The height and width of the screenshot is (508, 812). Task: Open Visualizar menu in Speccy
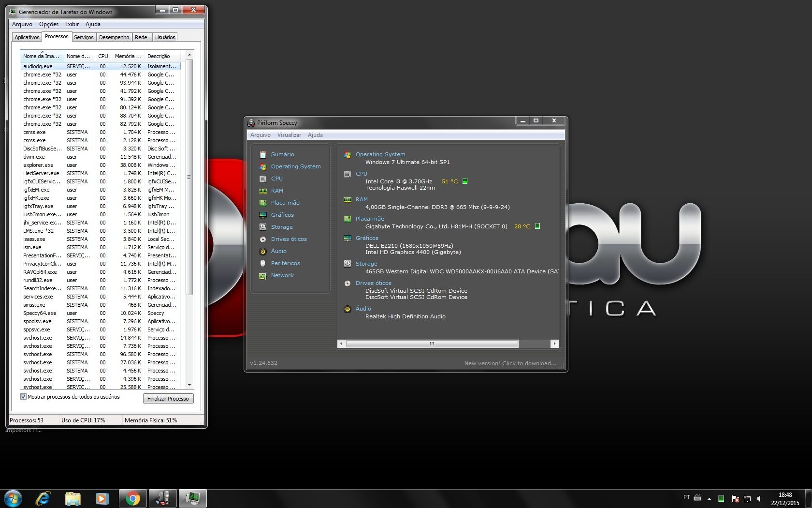pos(289,135)
